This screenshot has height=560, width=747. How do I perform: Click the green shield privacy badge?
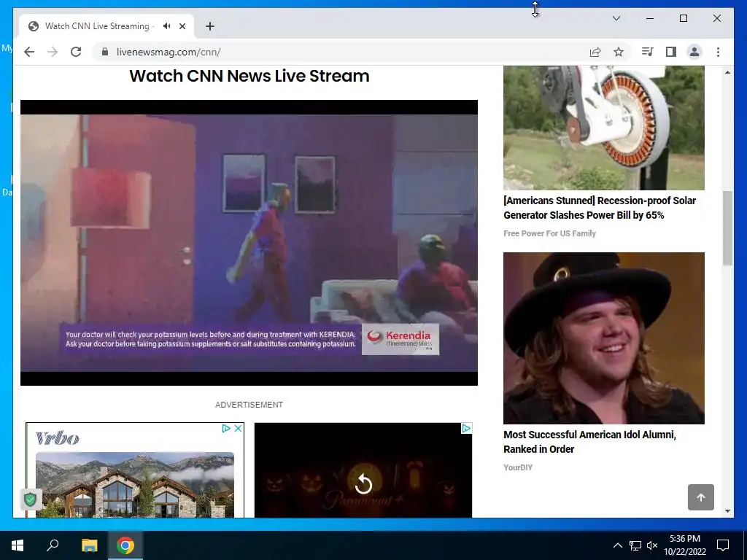31,499
